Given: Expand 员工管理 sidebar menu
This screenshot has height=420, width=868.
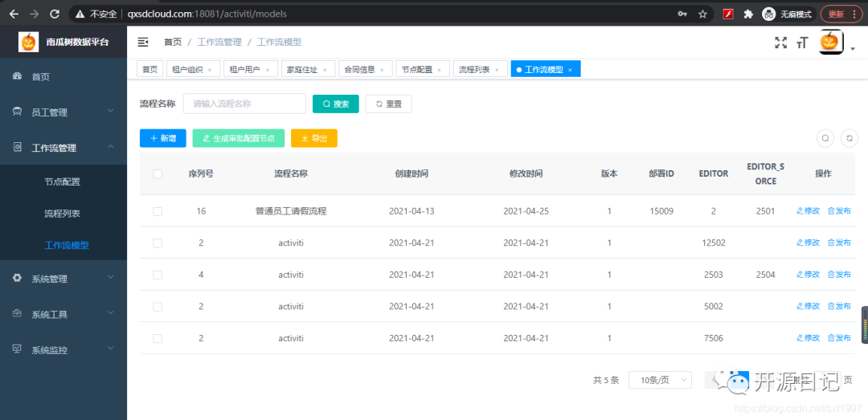Looking at the screenshot, I should point(63,112).
